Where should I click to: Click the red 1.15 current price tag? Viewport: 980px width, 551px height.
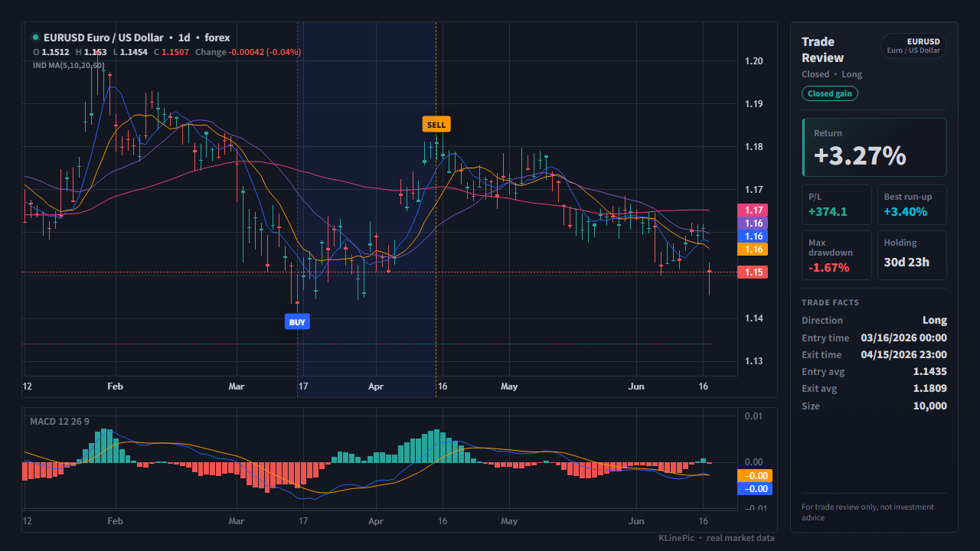(752, 272)
